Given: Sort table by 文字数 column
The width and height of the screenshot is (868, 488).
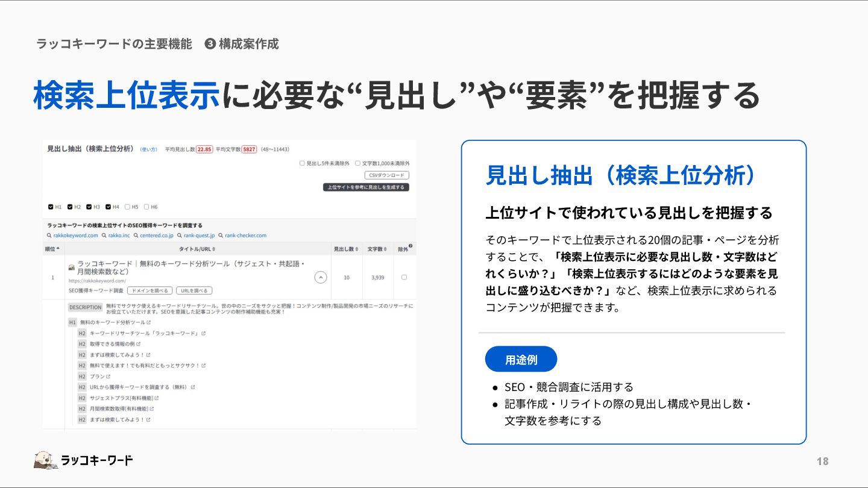Looking at the screenshot, I should click(x=378, y=249).
